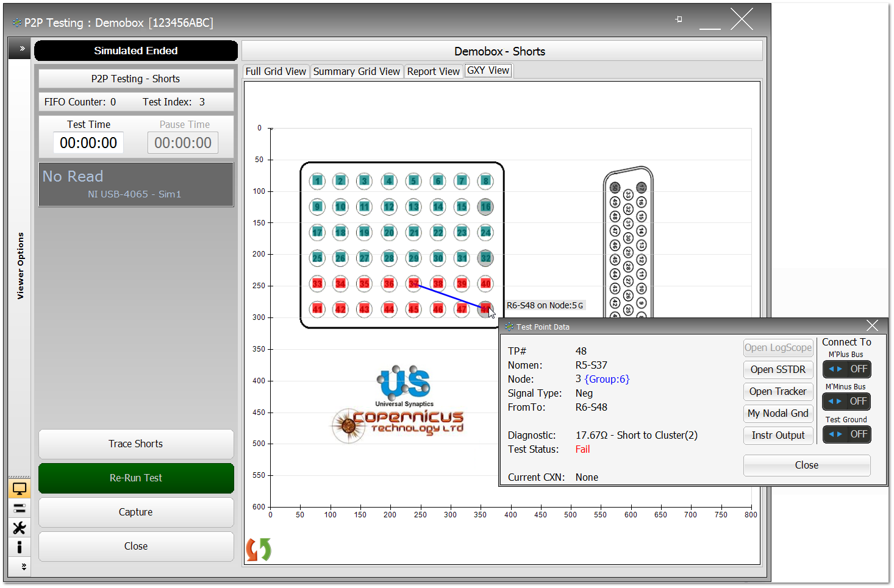The width and height of the screenshot is (894, 588).
Task: Click the Trace Shorts button
Action: coord(136,444)
